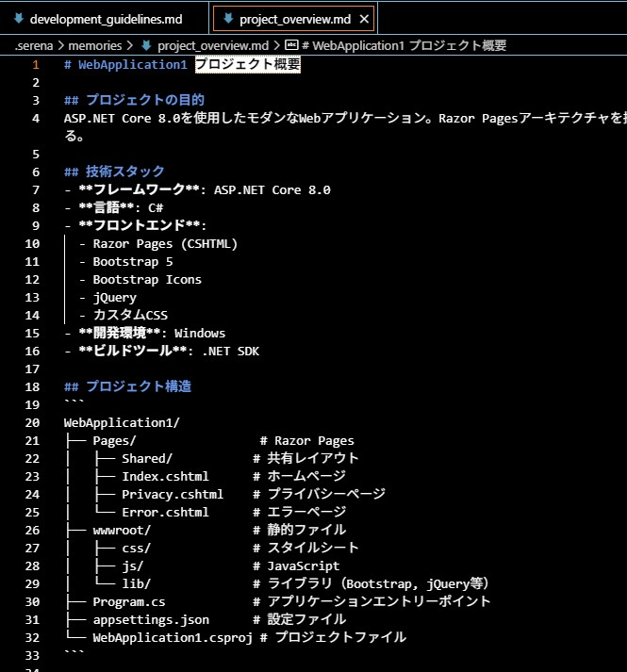
Task: Click 'wwwroot/' in project structure
Action: click(122, 531)
